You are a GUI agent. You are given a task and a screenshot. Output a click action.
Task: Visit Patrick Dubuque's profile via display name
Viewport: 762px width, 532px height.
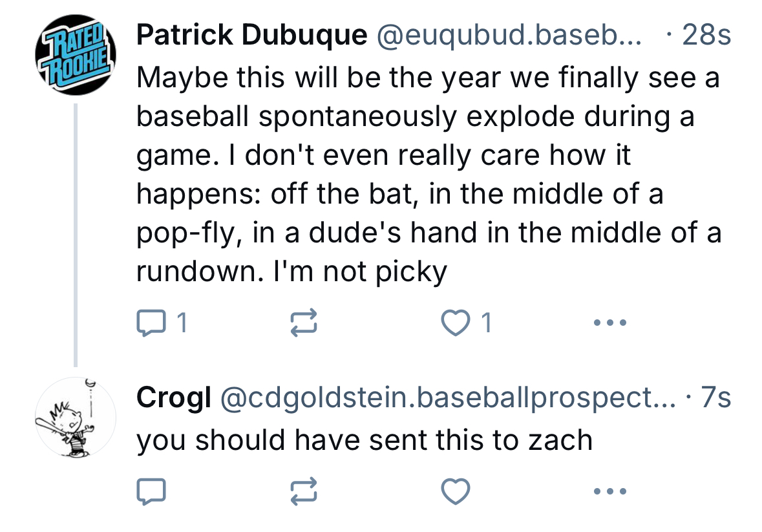pos(251,36)
